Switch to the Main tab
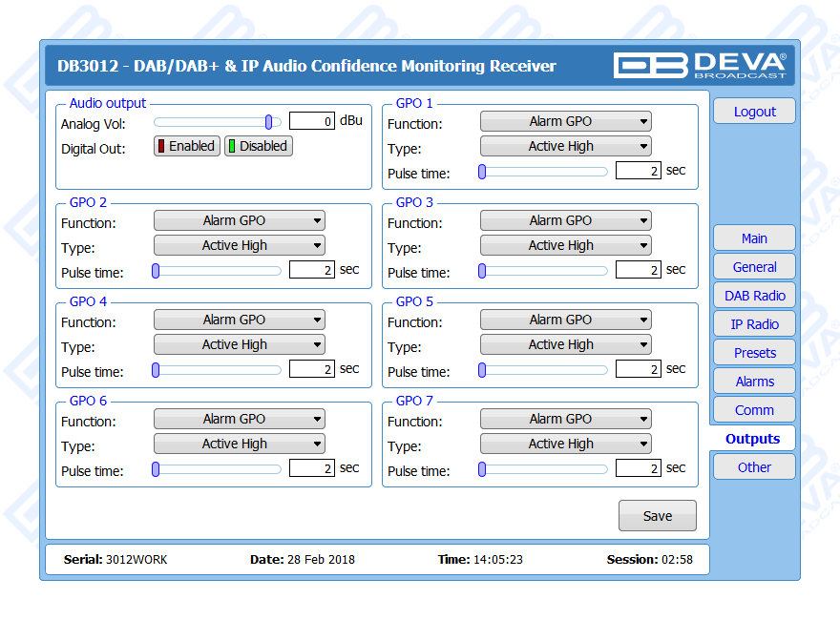840x620 pixels. [754, 238]
